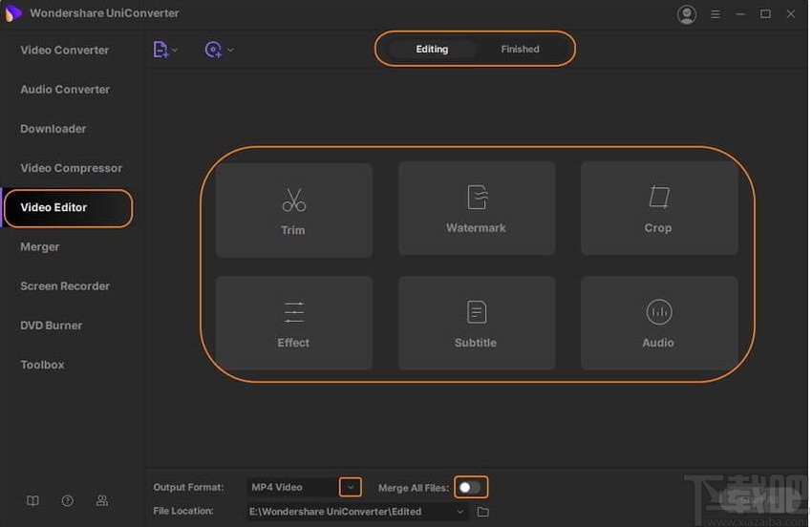The width and height of the screenshot is (812, 527).
Task: Open the help question mark icon
Action: click(67, 500)
